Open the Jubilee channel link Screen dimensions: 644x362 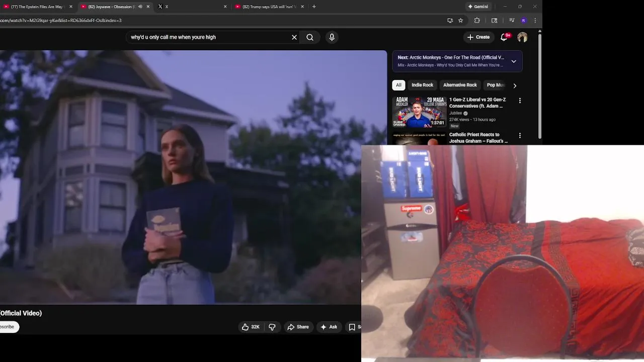(455, 113)
